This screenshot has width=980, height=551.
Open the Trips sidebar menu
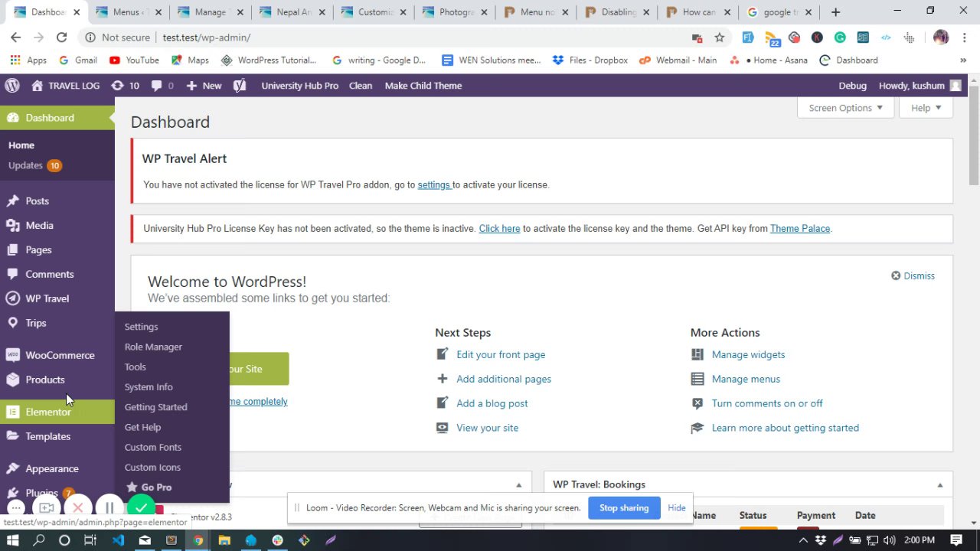[57, 323]
